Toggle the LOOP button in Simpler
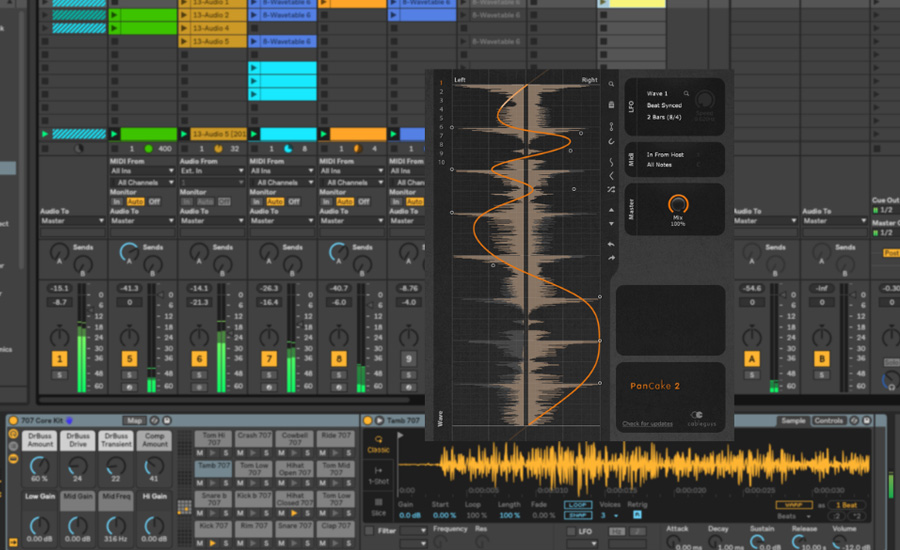This screenshot has width=900, height=550. (577, 505)
